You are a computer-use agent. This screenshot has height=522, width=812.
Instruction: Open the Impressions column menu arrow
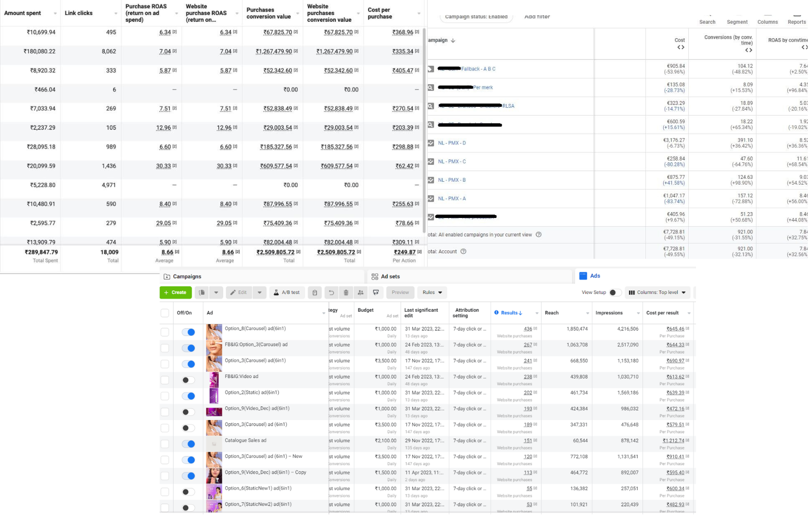[x=638, y=313]
